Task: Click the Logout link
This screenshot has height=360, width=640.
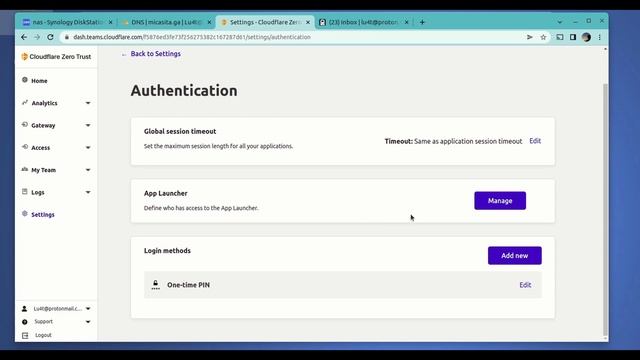Action: (x=43, y=335)
